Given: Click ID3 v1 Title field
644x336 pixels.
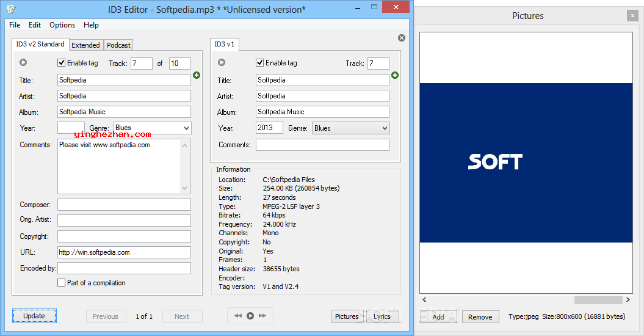Looking at the screenshot, I should tap(322, 80).
